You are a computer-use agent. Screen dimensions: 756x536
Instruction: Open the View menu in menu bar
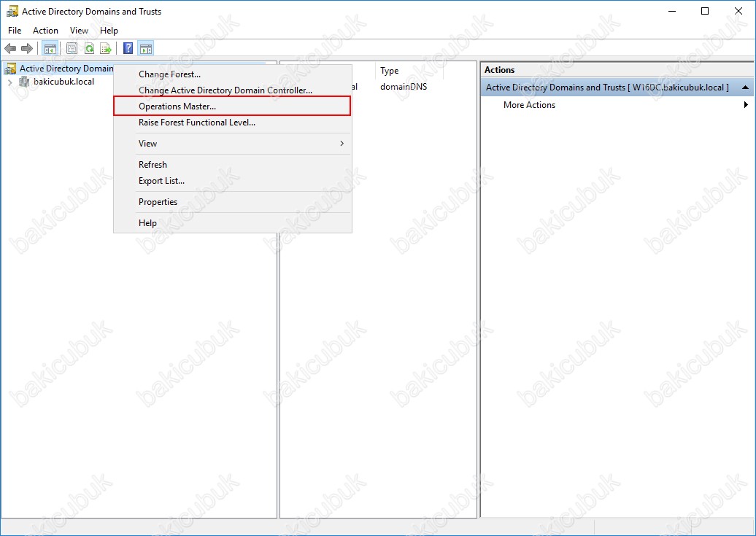[79, 31]
